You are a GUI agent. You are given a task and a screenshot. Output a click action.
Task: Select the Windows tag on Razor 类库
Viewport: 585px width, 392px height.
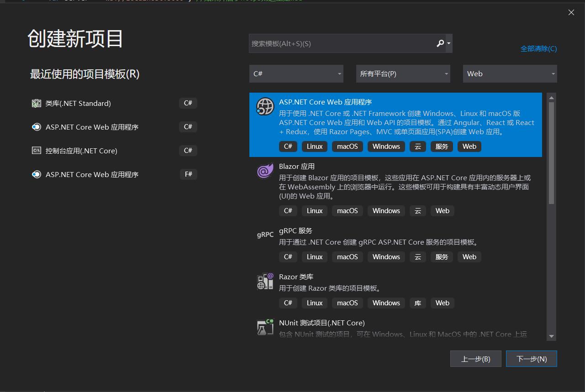tap(386, 303)
